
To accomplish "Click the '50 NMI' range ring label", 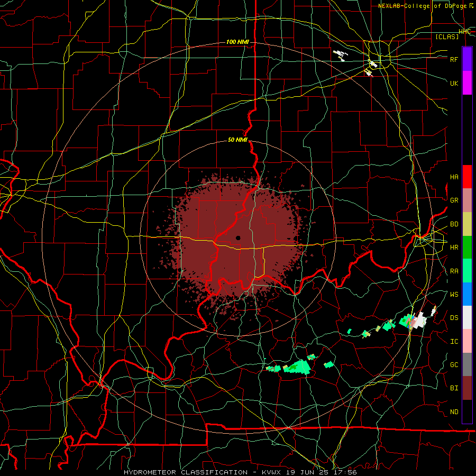I will coord(237,140).
